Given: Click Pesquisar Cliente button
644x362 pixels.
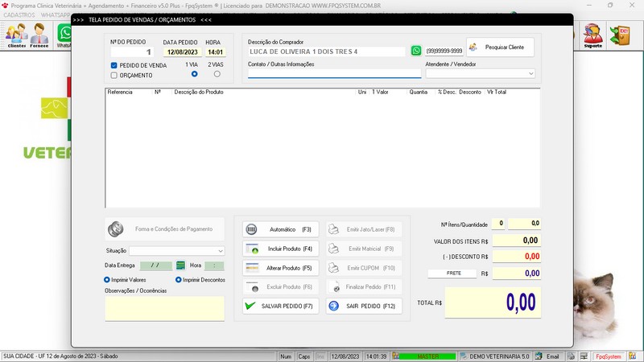Looking at the screenshot, I should click(500, 47).
